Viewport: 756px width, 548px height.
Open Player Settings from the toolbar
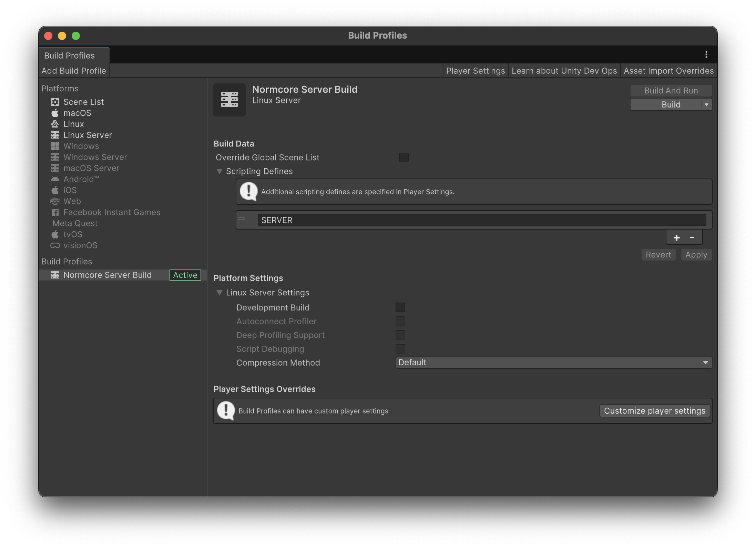tap(475, 71)
